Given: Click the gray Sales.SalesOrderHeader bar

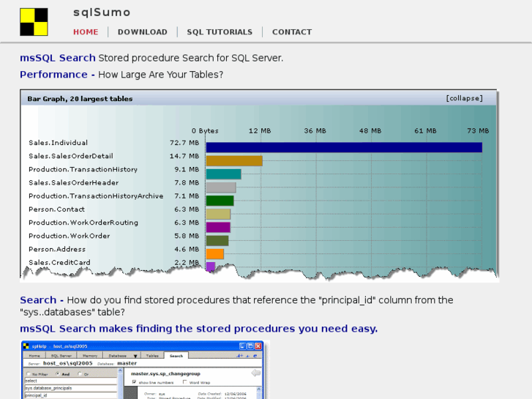Looking at the screenshot, I should tap(221, 187).
